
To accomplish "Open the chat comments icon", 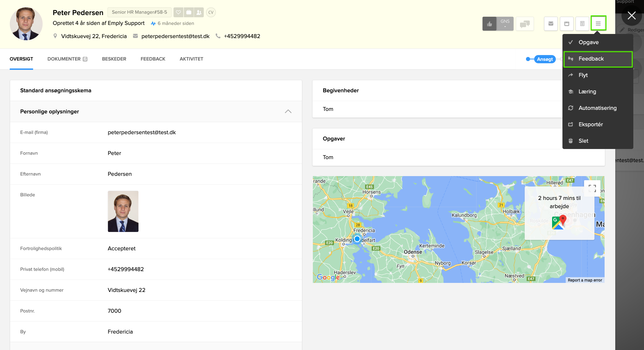I will click(525, 24).
